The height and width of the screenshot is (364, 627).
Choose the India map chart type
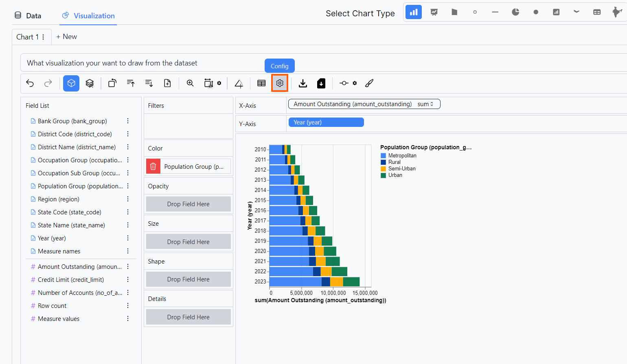pos(617,12)
